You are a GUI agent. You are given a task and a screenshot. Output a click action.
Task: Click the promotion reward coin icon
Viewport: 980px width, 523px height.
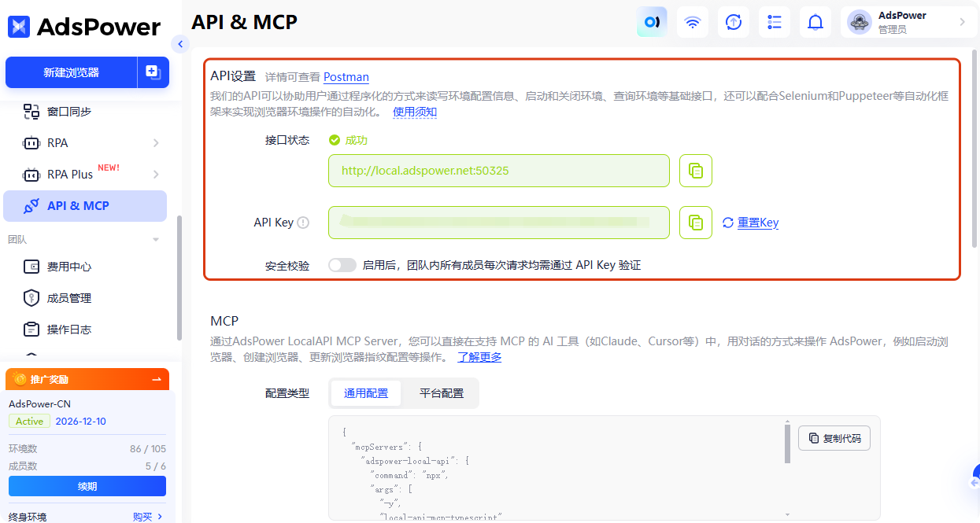coord(20,379)
